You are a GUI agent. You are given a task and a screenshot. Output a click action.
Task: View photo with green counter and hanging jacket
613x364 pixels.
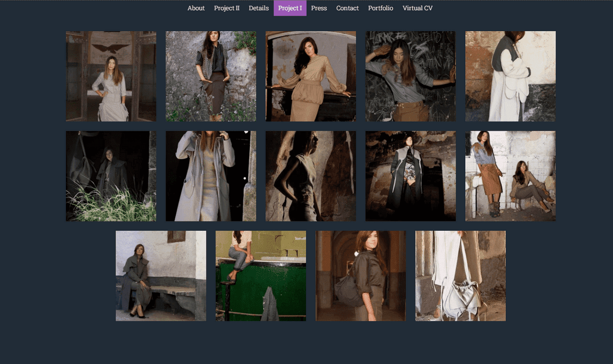[261, 276]
